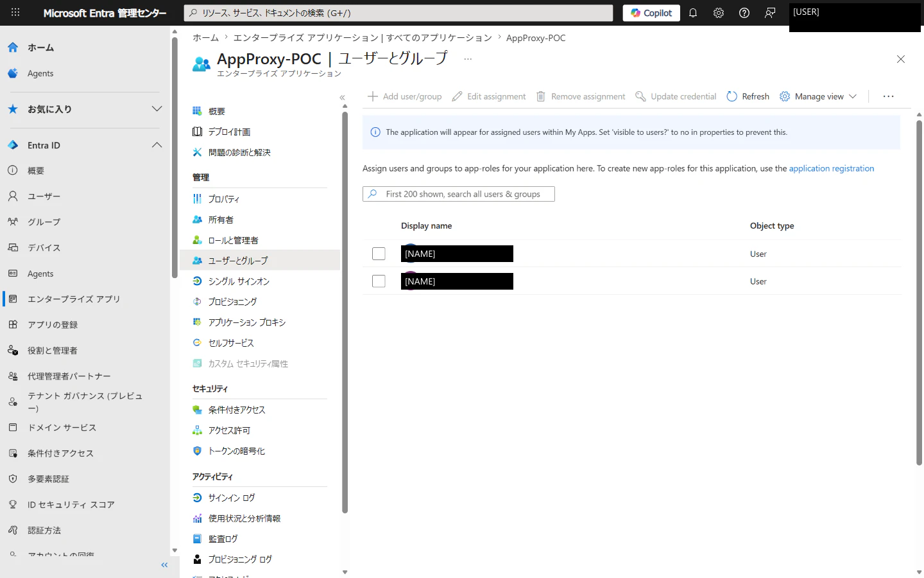Open シングル サインオン menu item
The width and height of the screenshot is (924, 578).
pyautogui.click(x=239, y=281)
